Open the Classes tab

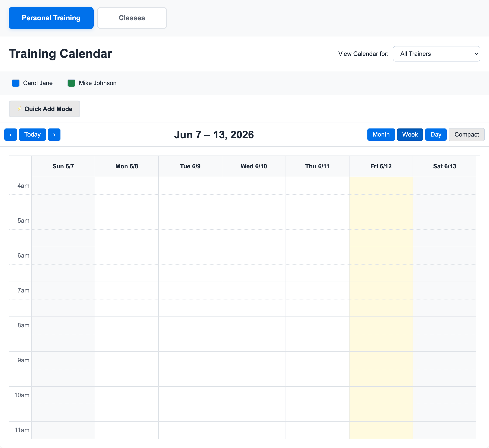[x=132, y=18]
